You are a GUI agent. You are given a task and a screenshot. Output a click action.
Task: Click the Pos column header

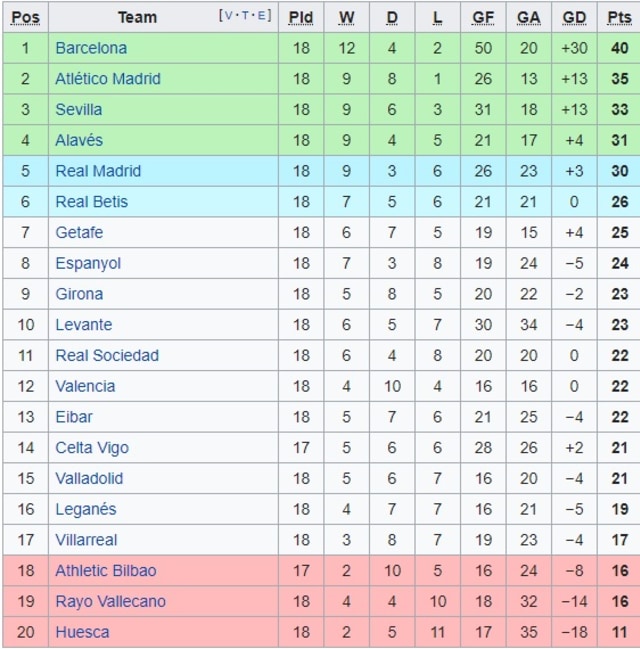pos(25,17)
